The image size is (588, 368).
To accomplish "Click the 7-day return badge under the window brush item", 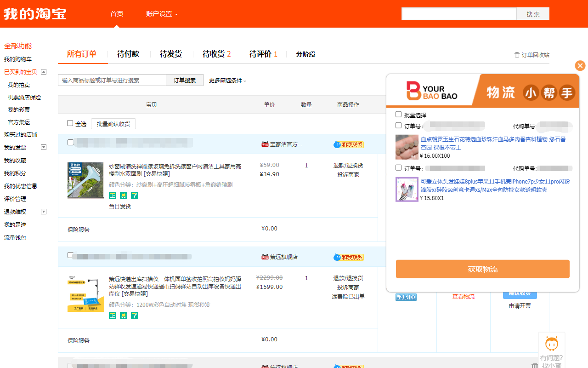I will point(135,195).
